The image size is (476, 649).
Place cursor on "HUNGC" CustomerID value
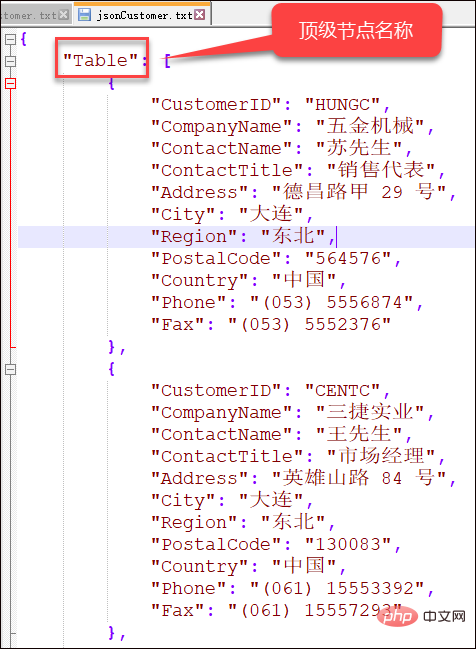(x=342, y=105)
